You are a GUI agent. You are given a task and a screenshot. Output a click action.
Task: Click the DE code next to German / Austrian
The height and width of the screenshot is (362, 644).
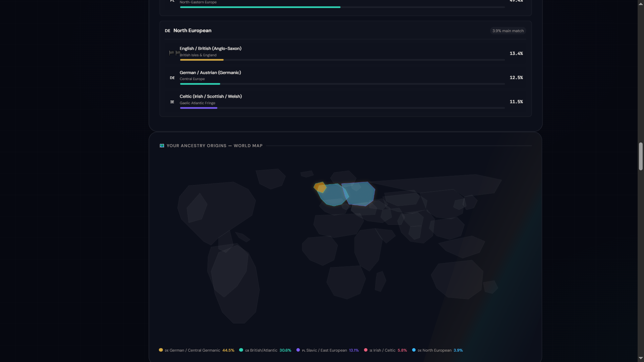(x=172, y=78)
